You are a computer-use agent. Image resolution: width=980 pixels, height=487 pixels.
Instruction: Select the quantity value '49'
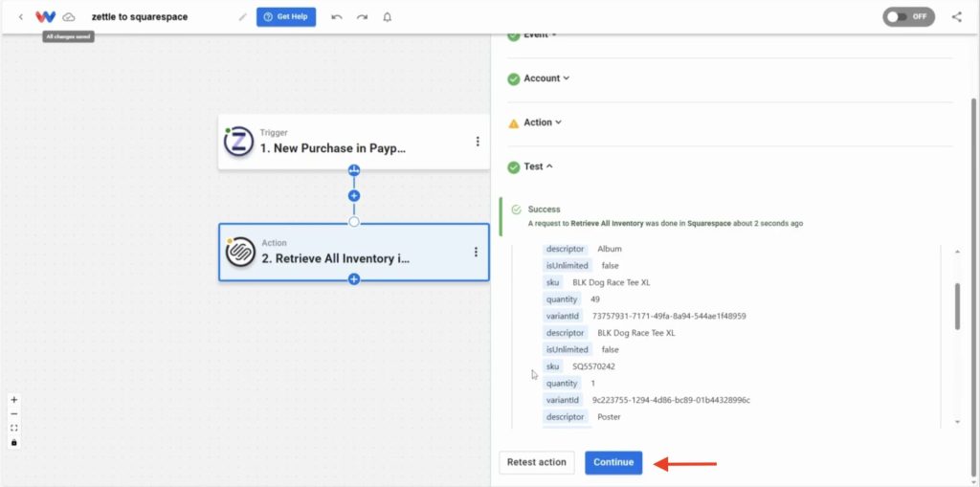tap(595, 299)
